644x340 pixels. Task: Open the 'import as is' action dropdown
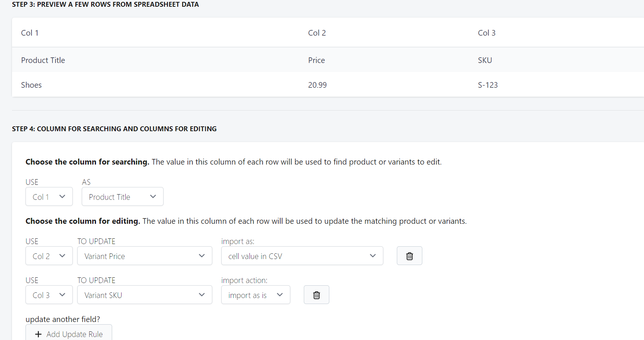[x=255, y=295]
